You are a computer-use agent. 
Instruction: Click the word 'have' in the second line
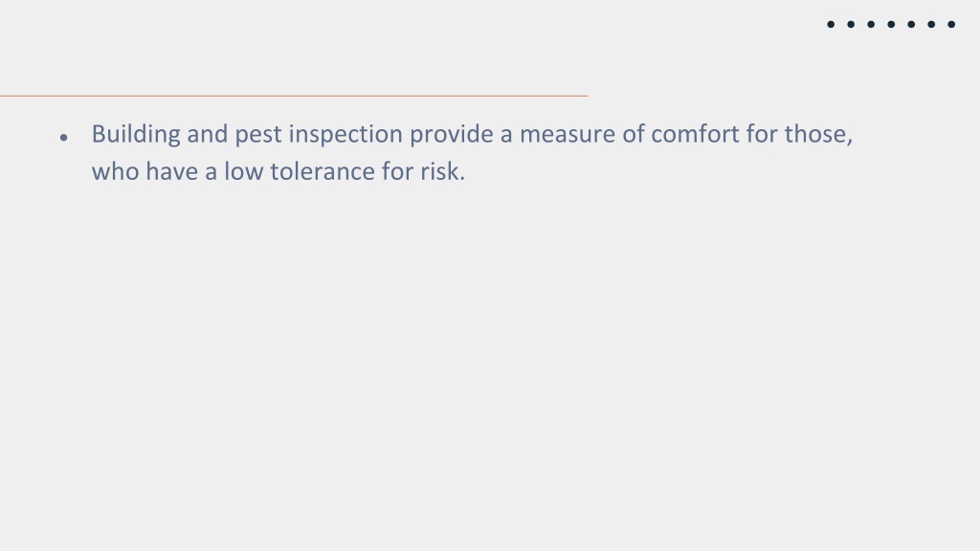[172, 171]
